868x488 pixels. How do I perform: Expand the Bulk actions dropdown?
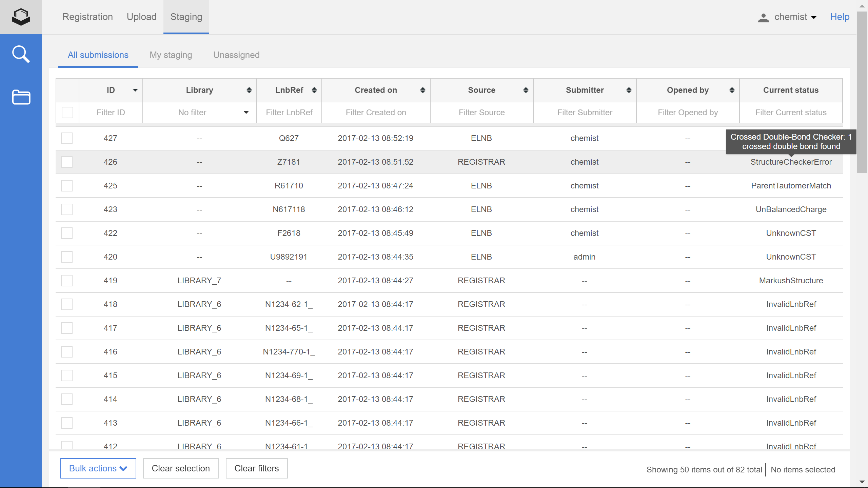point(98,468)
